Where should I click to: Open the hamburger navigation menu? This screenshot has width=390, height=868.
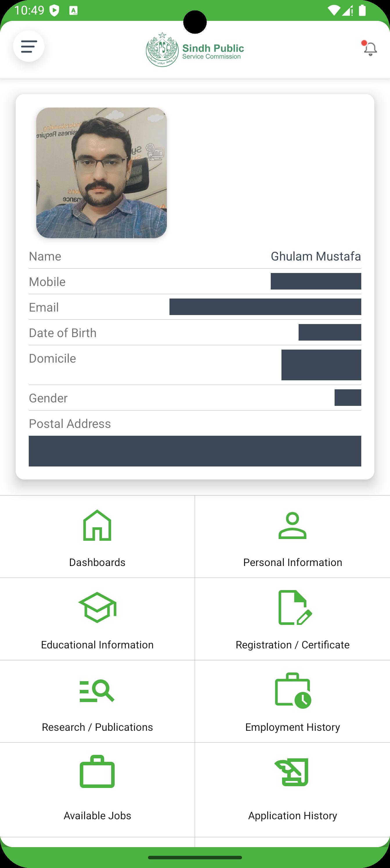pyautogui.click(x=29, y=46)
